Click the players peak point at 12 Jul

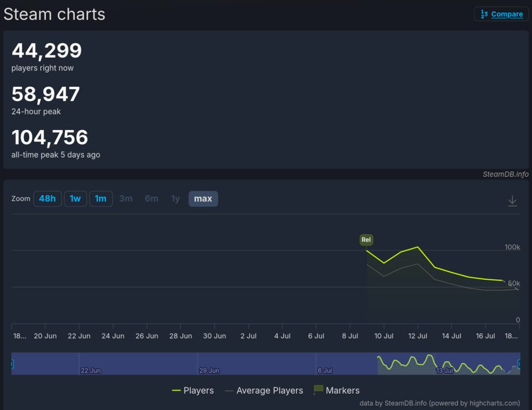(x=418, y=247)
